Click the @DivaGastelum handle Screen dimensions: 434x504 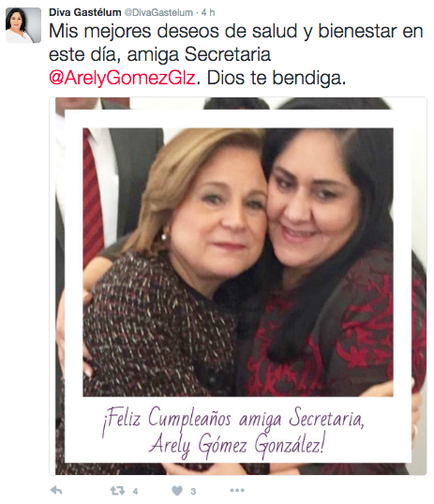tap(158, 12)
